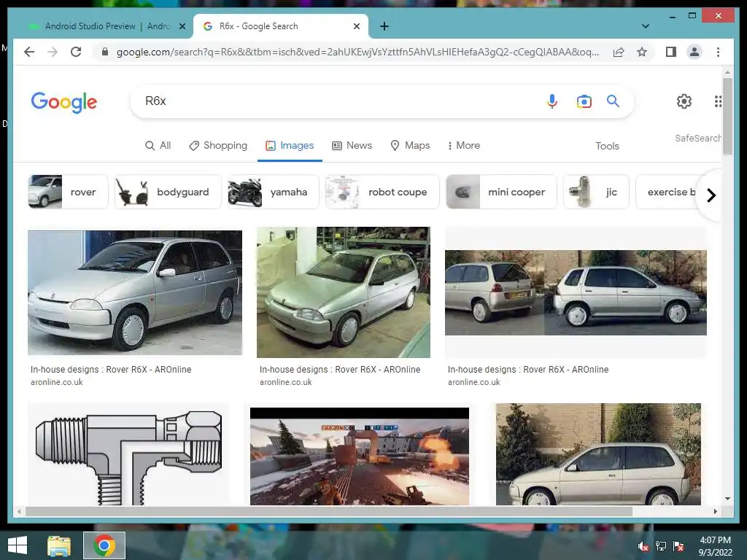Go back with the browser back arrow

tap(29, 52)
